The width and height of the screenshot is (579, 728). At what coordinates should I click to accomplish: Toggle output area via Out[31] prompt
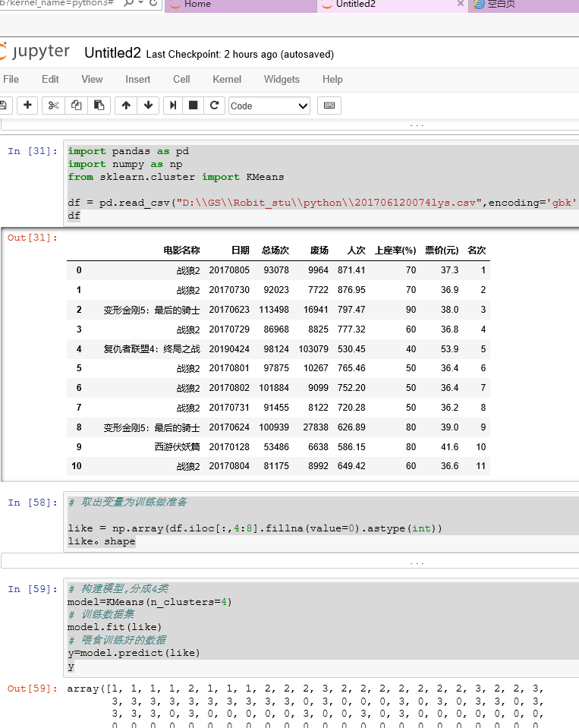pyautogui.click(x=33, y=238)
